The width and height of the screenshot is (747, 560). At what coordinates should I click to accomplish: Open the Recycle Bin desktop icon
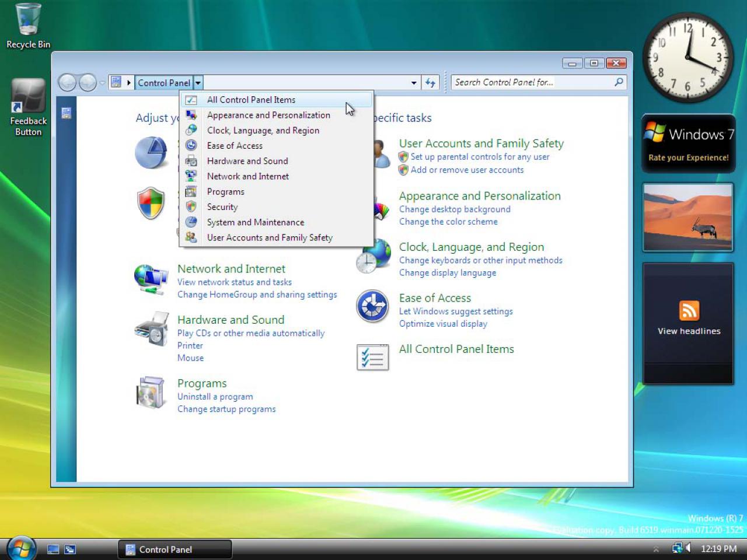[x=28, y=26]
